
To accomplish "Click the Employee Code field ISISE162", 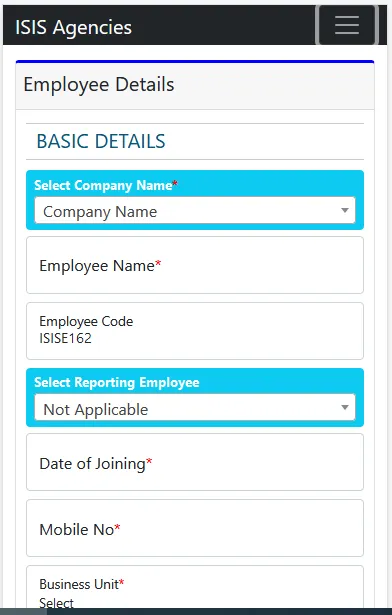I will 195,331.
